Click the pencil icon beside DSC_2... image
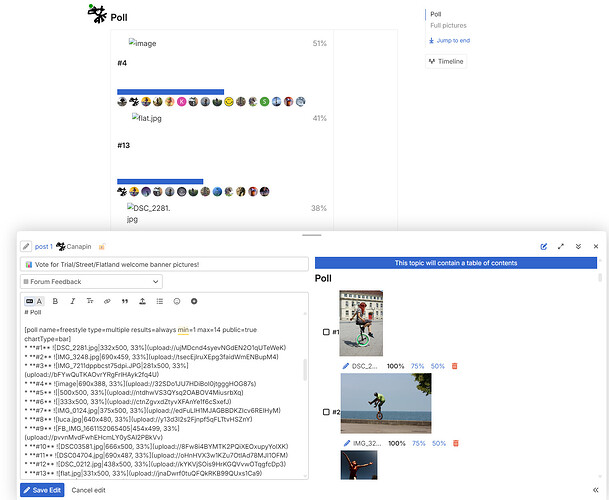609x500 pixels. click(346, 366)
